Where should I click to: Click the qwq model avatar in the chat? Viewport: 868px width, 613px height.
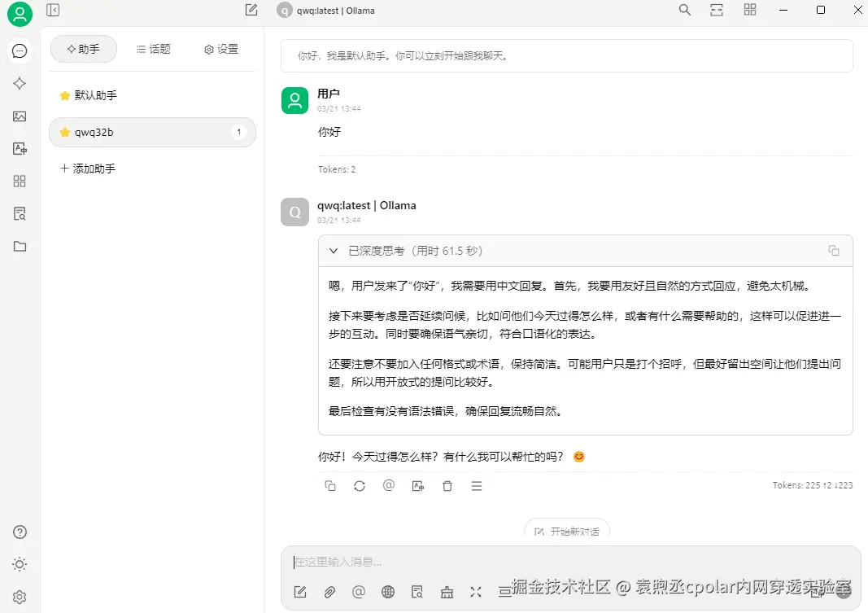(295, 212)
